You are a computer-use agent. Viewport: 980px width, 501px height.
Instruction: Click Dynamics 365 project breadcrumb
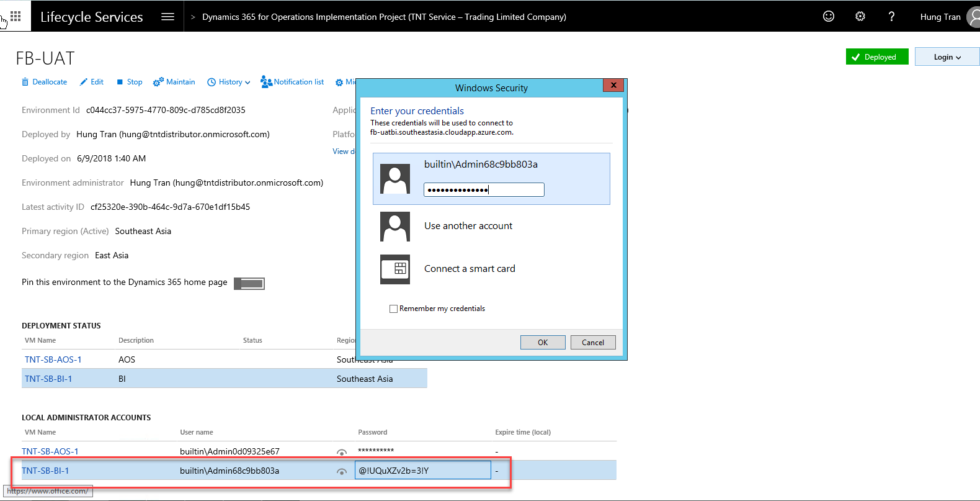[384, 17]
